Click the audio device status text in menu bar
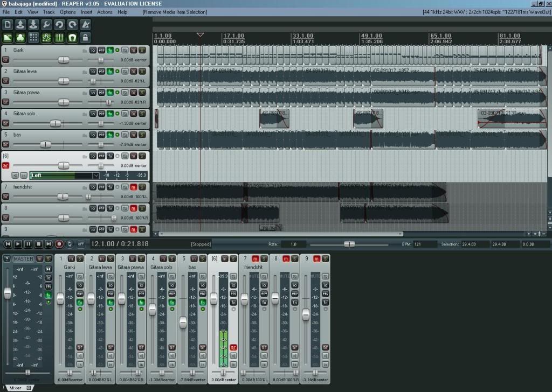 [x=486, y=12]
